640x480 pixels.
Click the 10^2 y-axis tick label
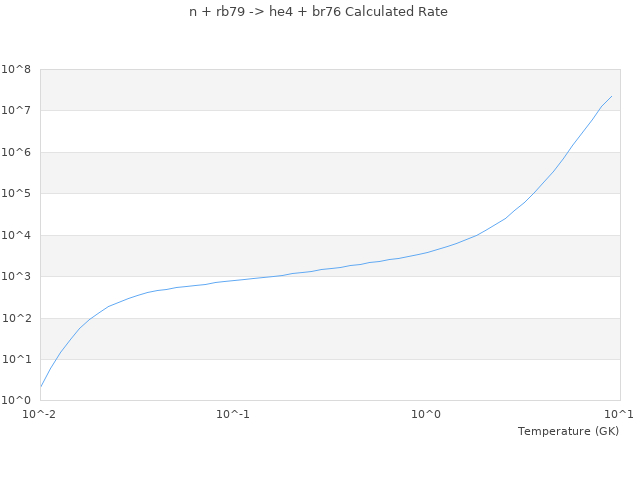[x=16, y=319]
